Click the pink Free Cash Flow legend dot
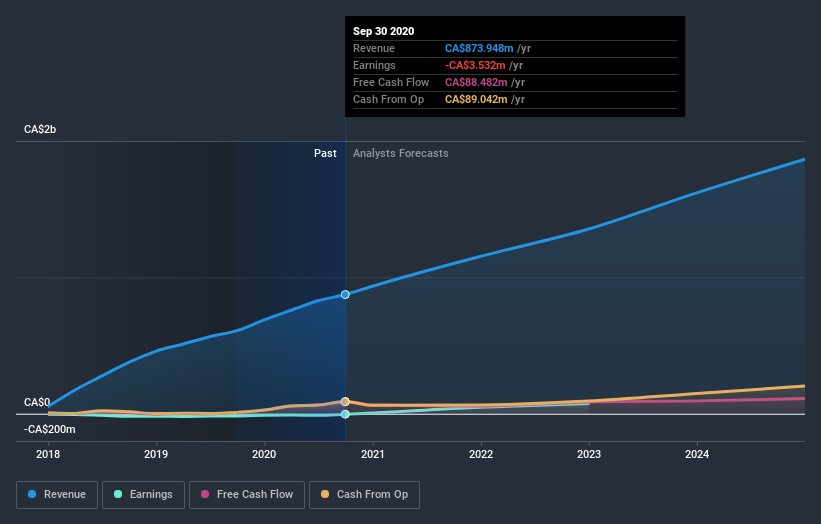Screen dimensions: 821x524 205,494
